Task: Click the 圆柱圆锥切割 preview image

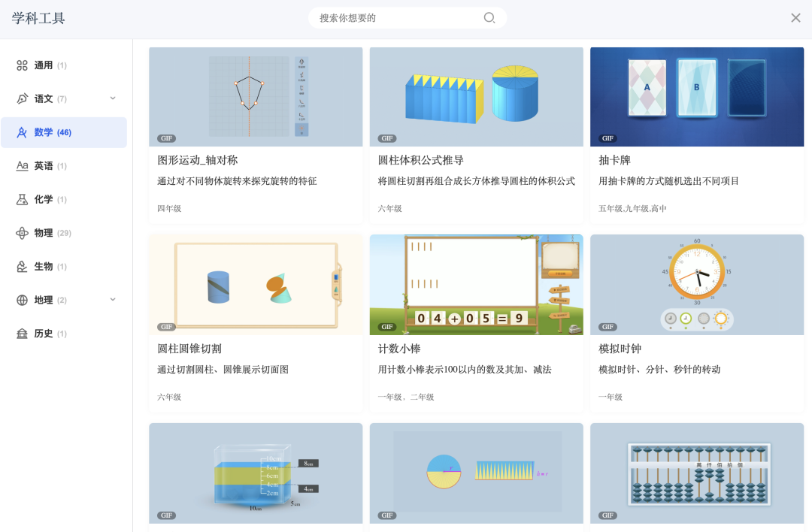Action: (x=256, y=285)
